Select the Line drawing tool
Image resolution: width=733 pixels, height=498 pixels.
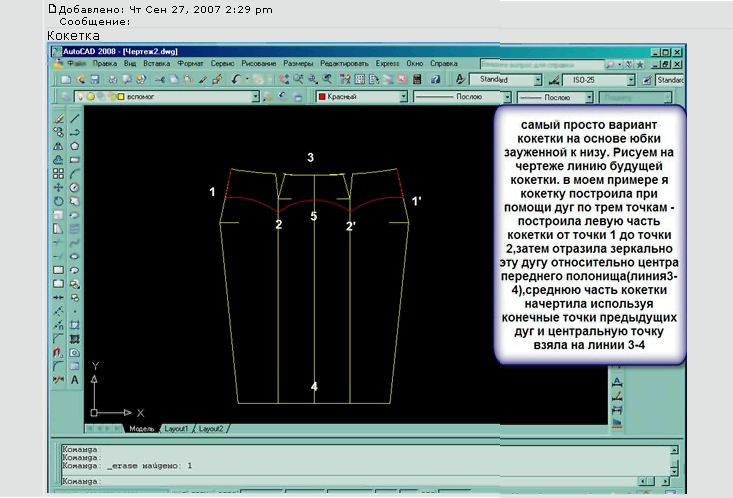73,117
